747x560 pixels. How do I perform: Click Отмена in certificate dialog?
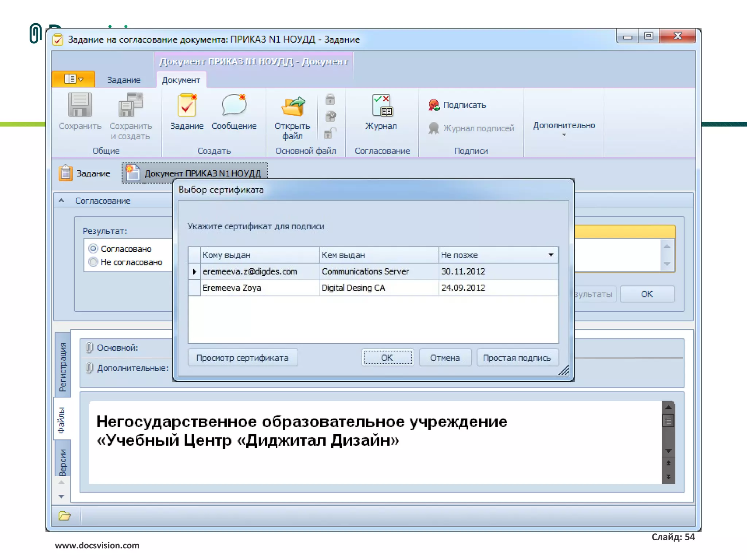pos(445,358)
